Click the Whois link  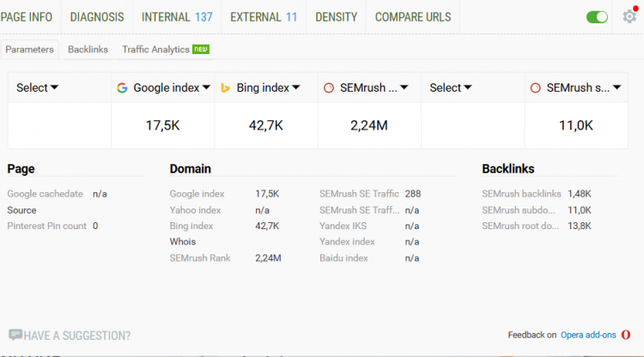point(183,242)
